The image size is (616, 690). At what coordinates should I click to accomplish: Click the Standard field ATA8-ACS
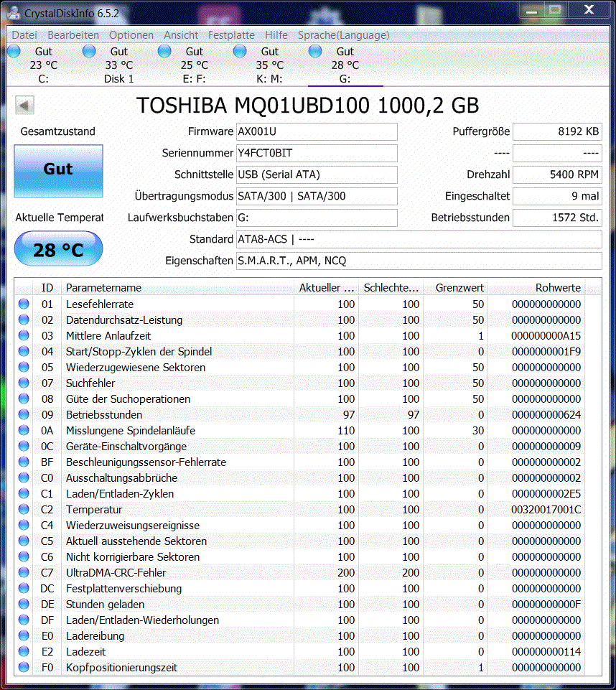(x=419, y=239)
